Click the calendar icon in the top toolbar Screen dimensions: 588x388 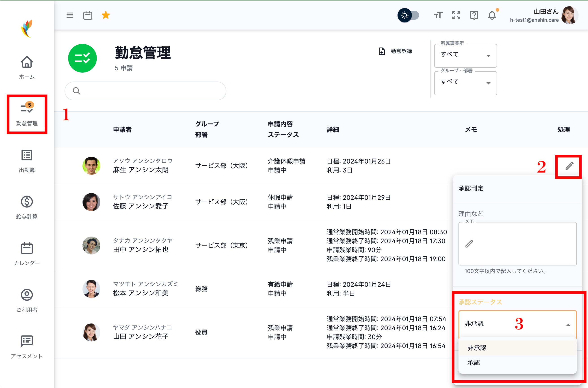click(x=88, y=15)
